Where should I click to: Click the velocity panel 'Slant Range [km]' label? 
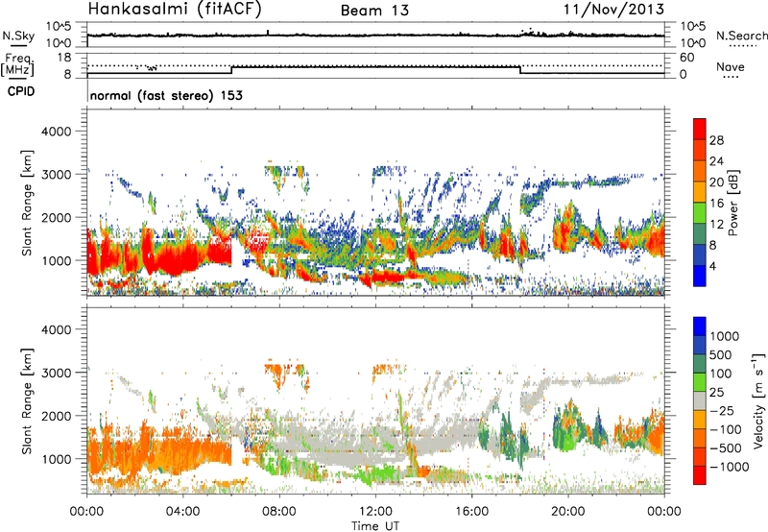[x=27, y=401]
